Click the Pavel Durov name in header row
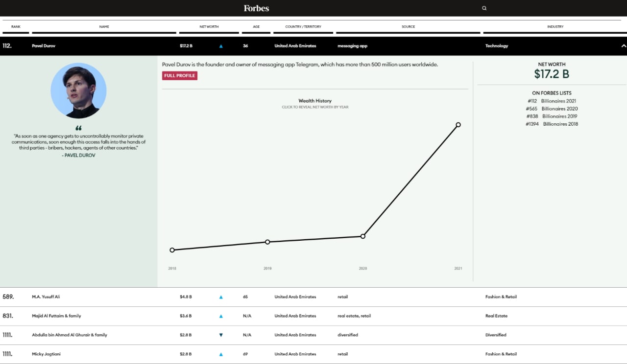The width and height of the screenshot is (627, 364). click(x=44, y=46)
